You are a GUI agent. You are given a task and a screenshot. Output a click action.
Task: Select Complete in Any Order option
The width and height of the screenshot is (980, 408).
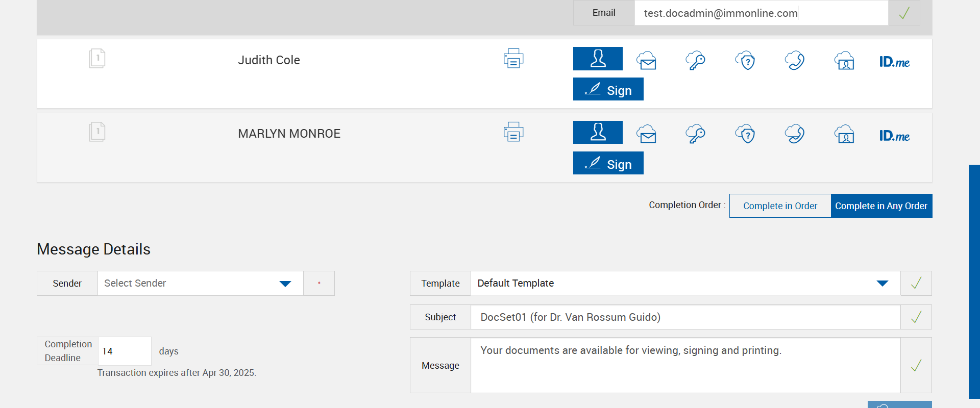click(881, 206)
